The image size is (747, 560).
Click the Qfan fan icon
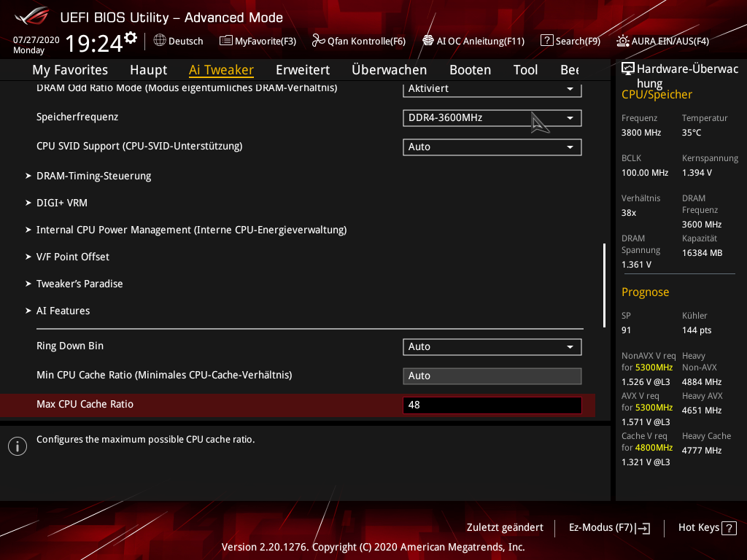(x=318, y=41)
